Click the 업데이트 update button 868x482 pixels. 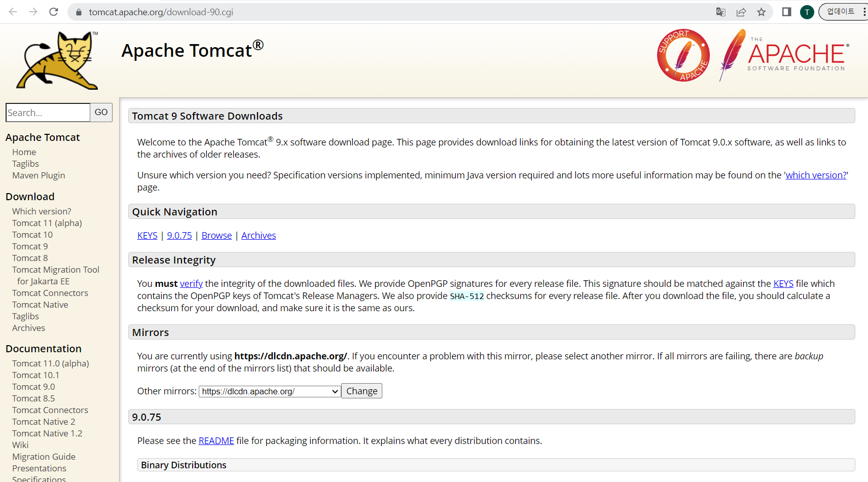pos(840,12)
